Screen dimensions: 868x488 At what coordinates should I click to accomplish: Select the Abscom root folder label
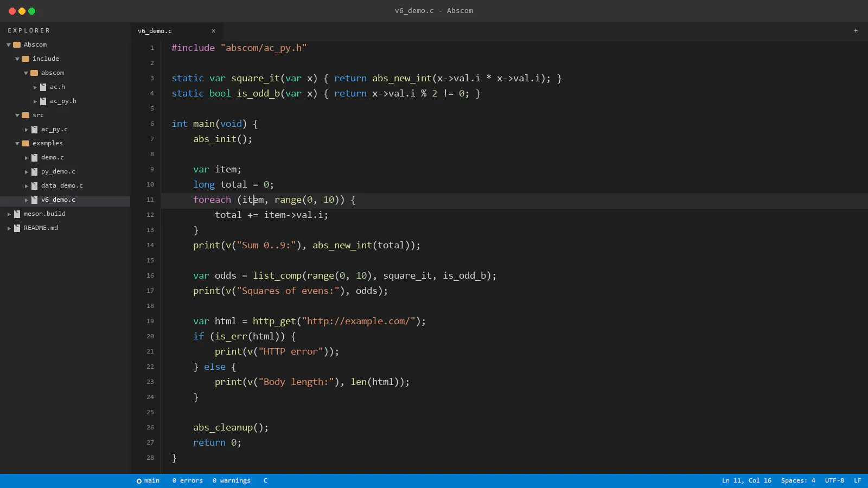click(35, 44)
